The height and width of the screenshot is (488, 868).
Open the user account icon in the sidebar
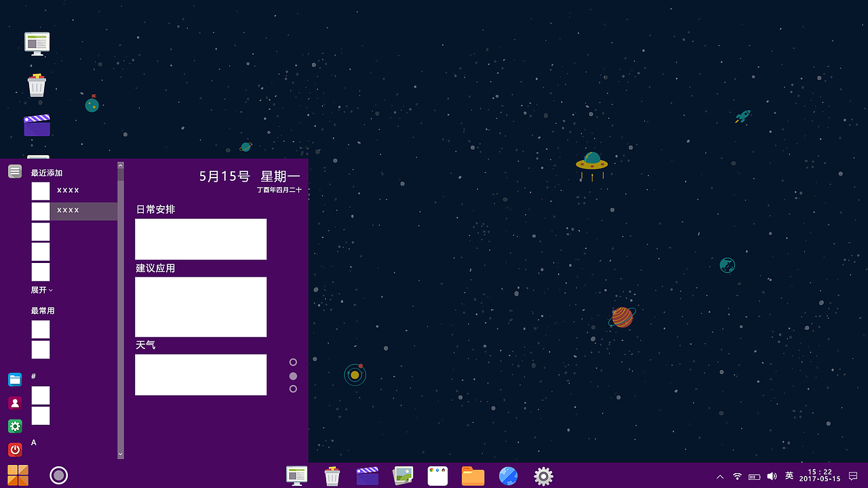(14, 403)
